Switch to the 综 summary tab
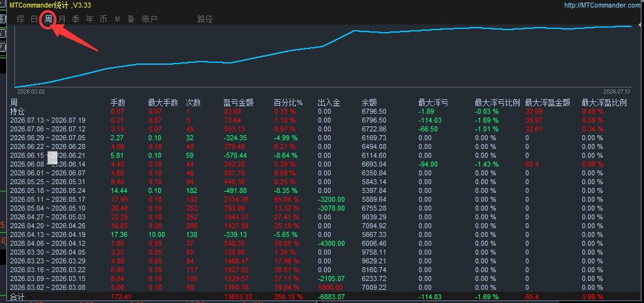Image resolution: width=644 pixels, height=303 pixels. coord(21,19)
